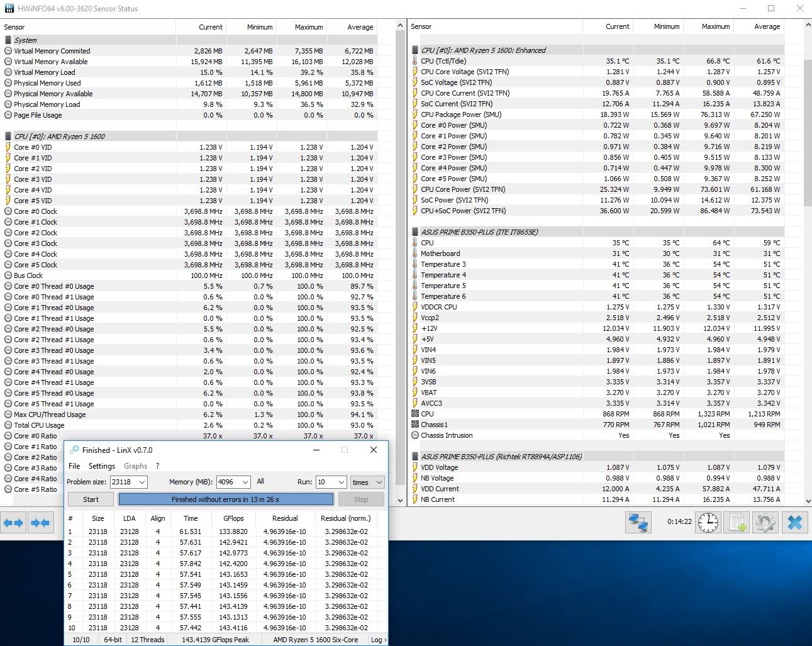Screen dimensions: 812x646
Task: Click the expand-columns double arrow icon
Action: coord(13,523)
